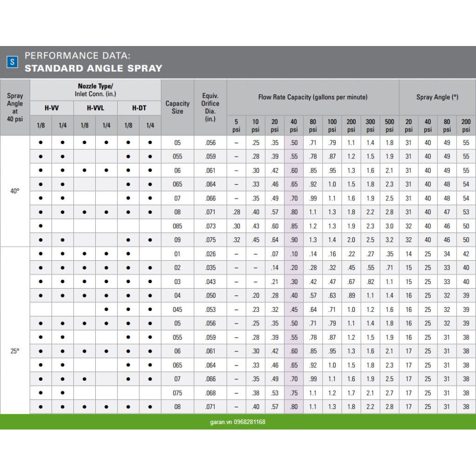Select the H-VV nozzle type header

point(52,108)
